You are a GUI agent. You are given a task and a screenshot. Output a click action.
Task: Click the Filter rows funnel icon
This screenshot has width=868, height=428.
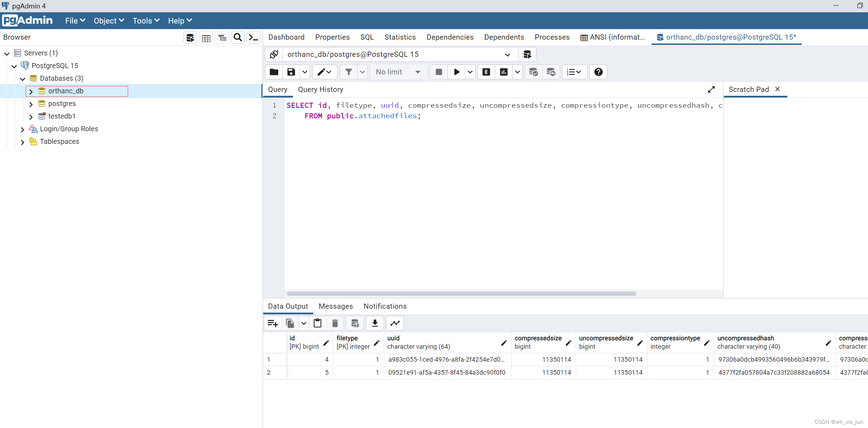[x=348, y=72]
